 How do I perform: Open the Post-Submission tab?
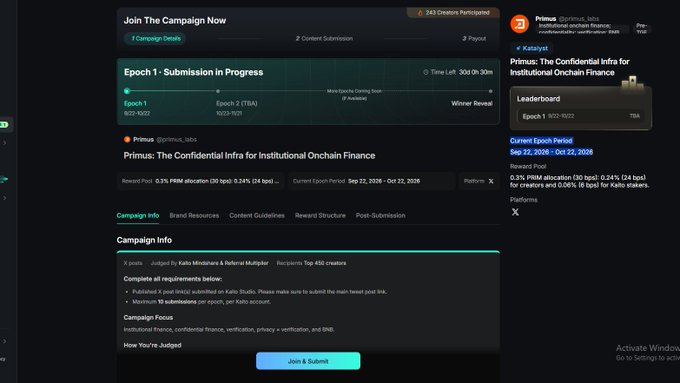[380, 216]
